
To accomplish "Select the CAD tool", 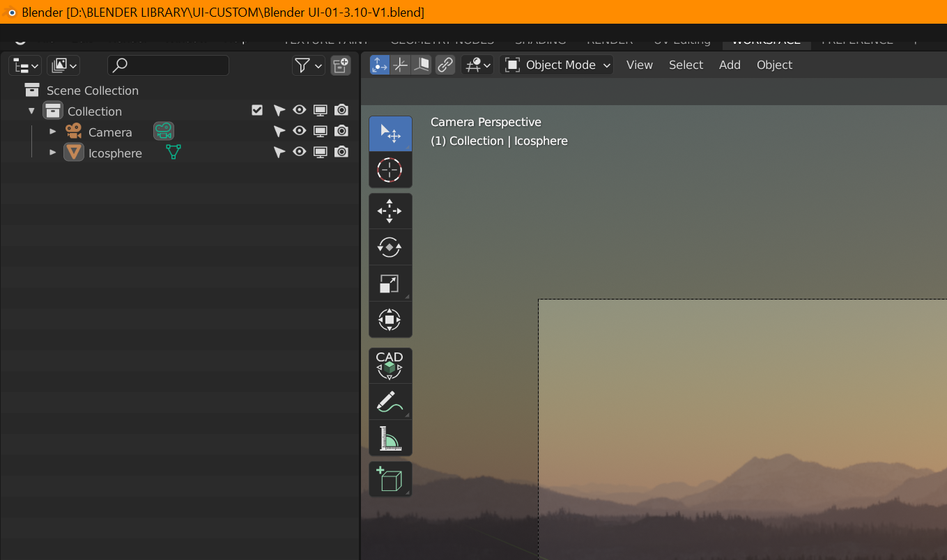I will (x=390, y=366).
